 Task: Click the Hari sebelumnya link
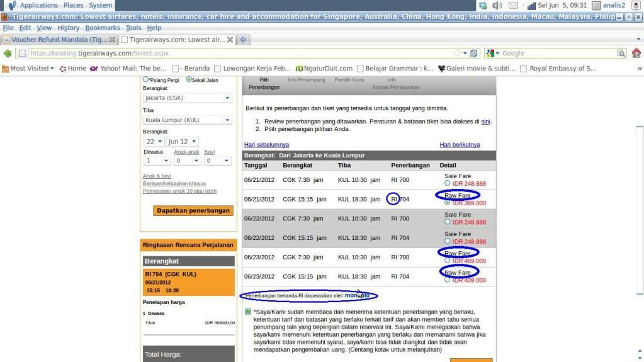[x=266, y=145]
